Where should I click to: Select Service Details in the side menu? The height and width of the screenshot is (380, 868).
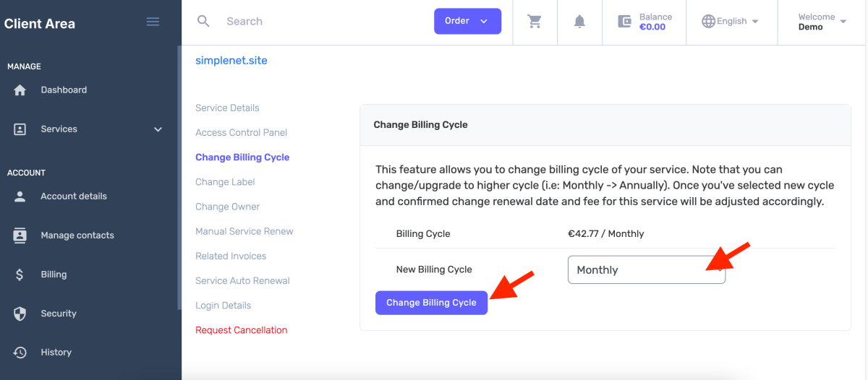tap(227, 108)
